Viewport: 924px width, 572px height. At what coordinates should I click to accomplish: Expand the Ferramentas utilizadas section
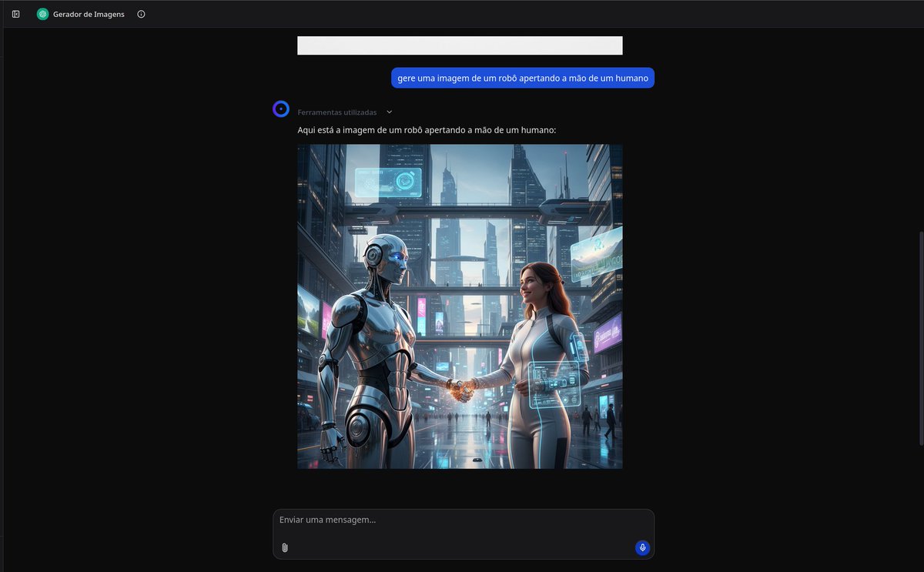[x=346, y=112]
